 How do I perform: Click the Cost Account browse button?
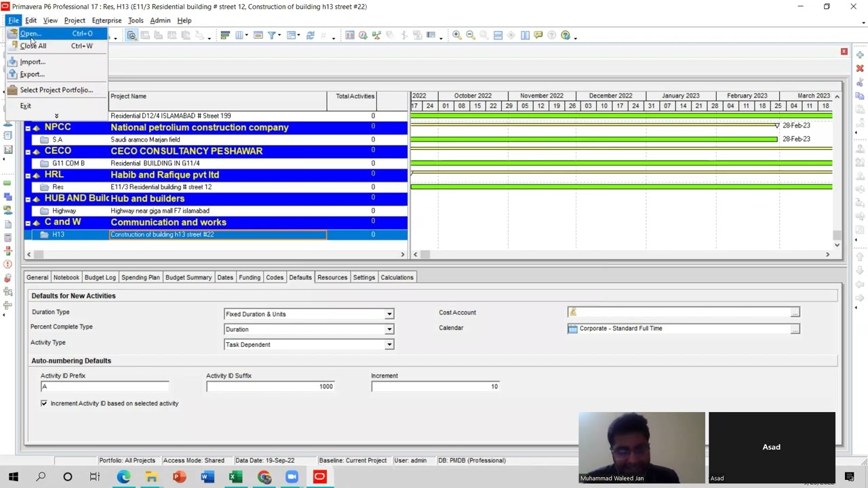tap(795, 312)
